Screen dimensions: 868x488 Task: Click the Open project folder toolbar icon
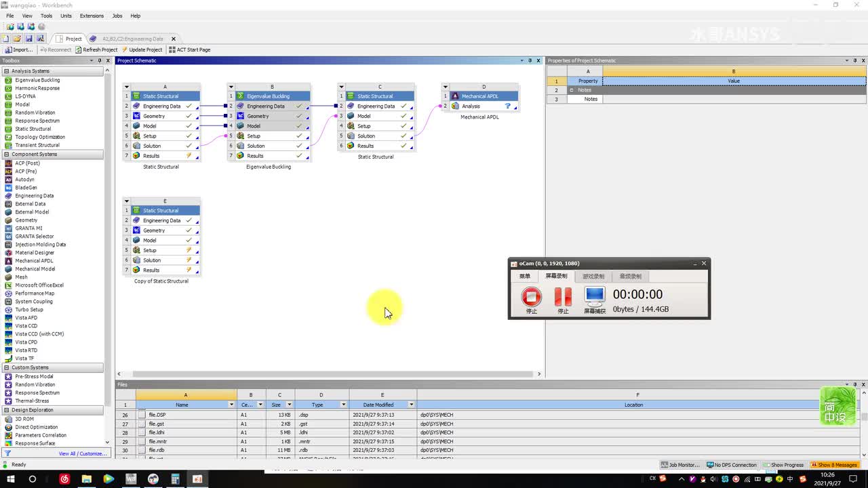tap(18, 39)
